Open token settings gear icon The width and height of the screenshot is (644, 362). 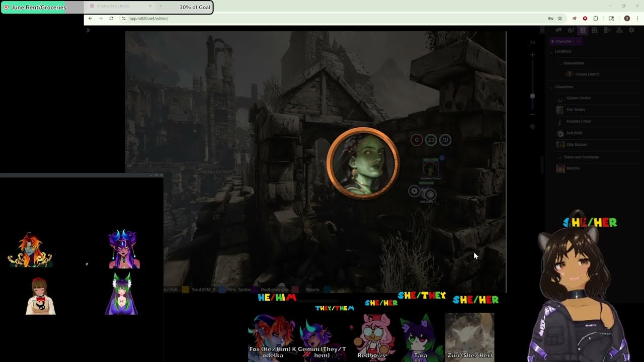click(x=414, y=191)
